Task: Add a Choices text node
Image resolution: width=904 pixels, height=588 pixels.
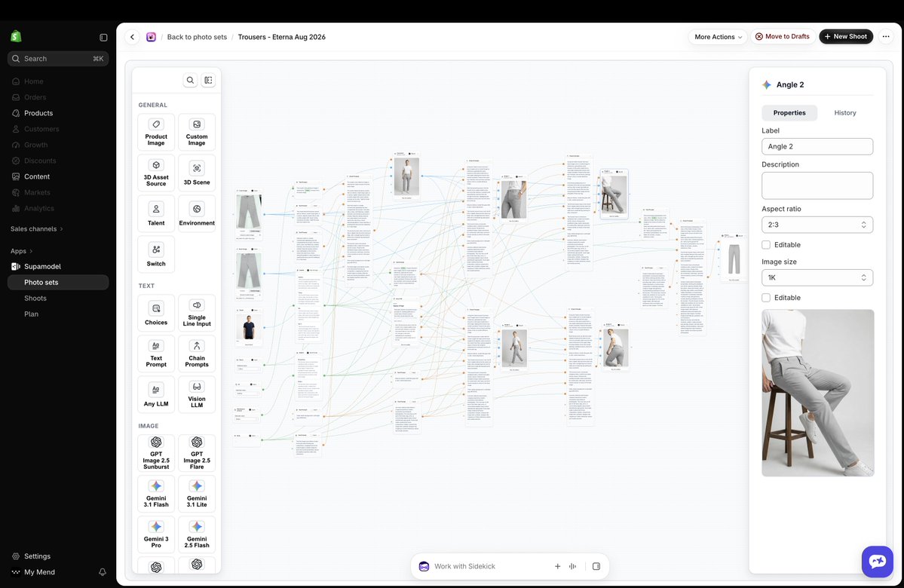Action: point(155,313)
